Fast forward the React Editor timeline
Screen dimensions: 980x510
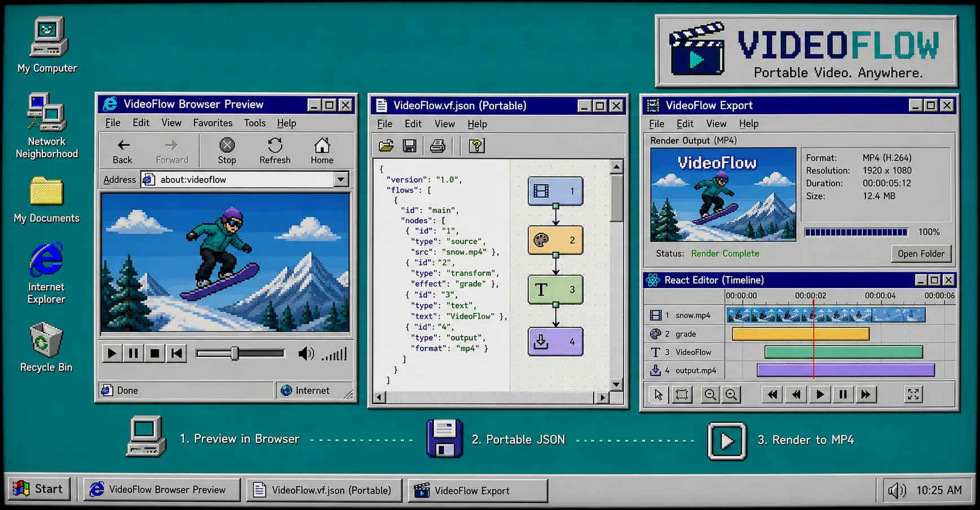pyautogui.click(x=866, y=394)
